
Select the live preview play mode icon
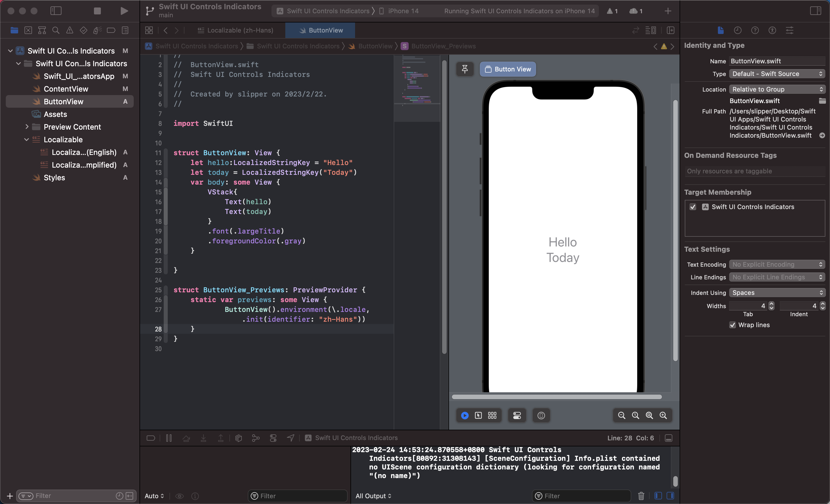pos(465,416)
